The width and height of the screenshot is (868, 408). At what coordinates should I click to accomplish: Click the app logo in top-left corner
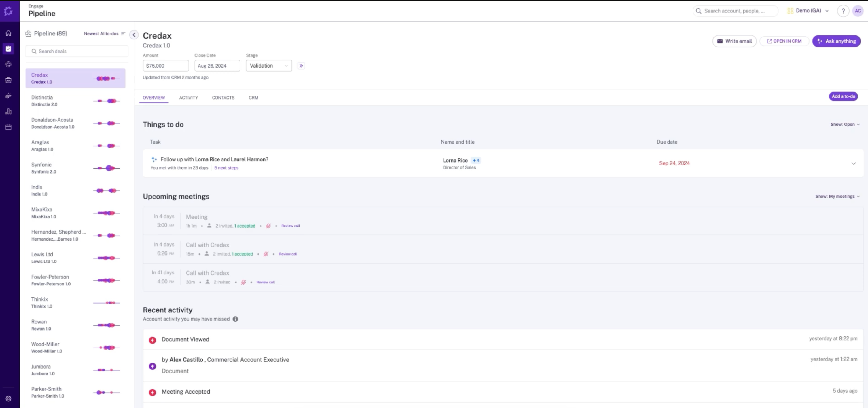(8, 11)
